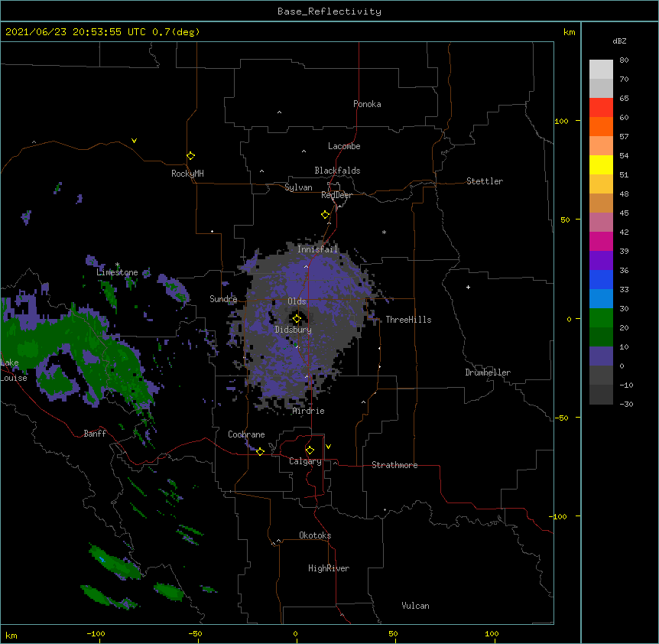659x644 pixels.
Task: Click the -100 km tick on right axis
Action: tap(559, 516)
